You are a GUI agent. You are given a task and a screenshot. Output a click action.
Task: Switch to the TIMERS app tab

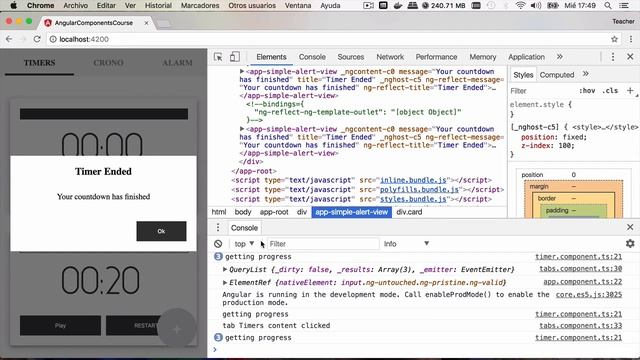point(39,62)
